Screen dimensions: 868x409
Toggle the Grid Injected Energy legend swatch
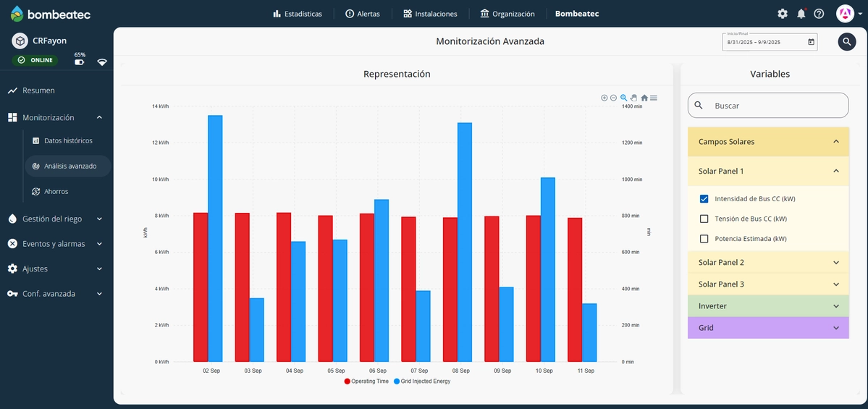tap(397, 381)
